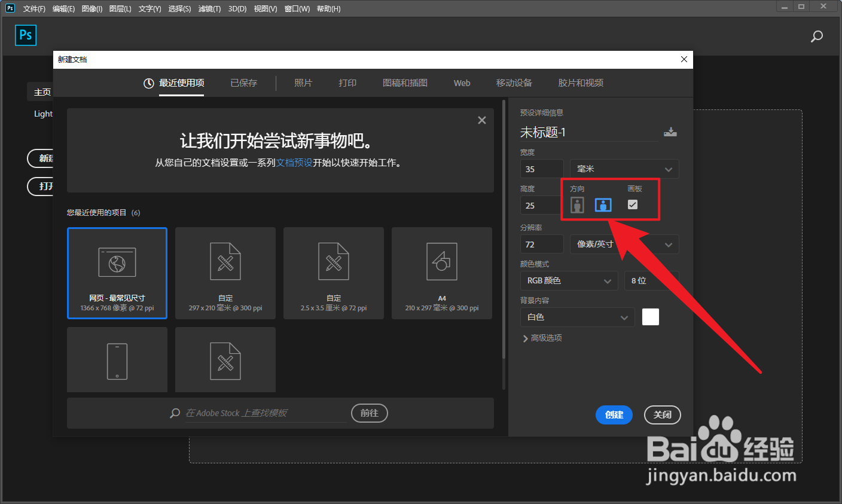Open the 毫米 unit dropdown
The height and width of the screenshot is (504, 842).
[x=624, y=169]
